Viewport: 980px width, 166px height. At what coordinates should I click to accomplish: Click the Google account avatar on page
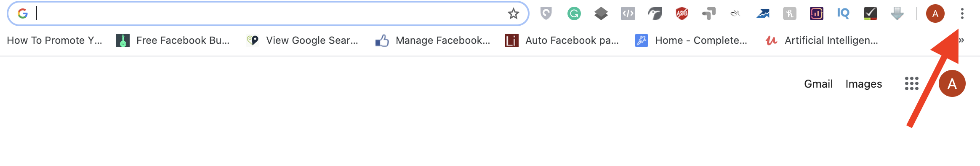tap(952, 83)
